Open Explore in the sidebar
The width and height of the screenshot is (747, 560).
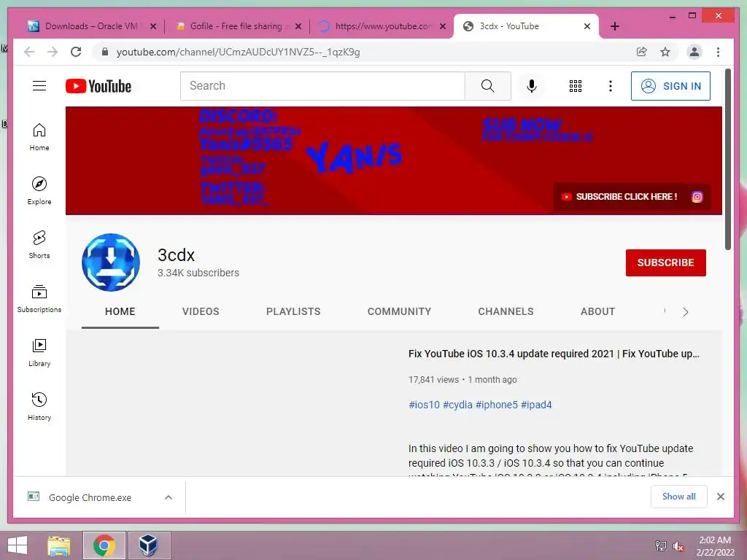tap(39, 191)
